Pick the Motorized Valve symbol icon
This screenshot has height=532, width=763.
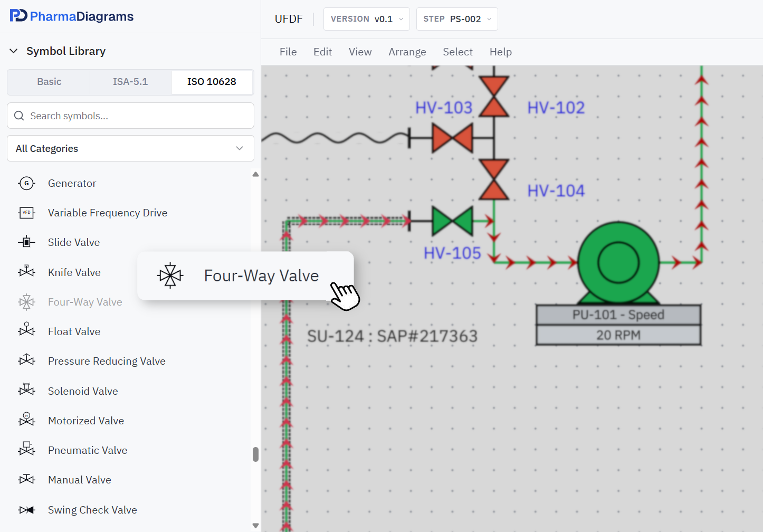[26, 420]
